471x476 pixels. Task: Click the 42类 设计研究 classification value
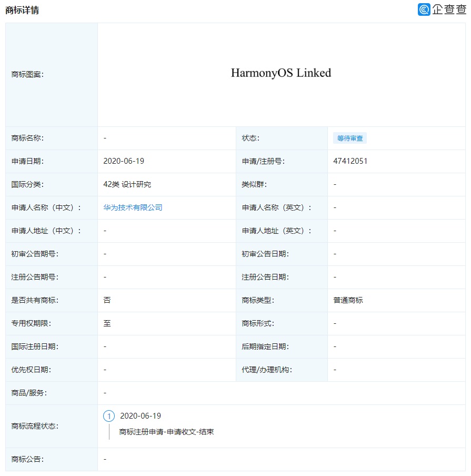127,184
